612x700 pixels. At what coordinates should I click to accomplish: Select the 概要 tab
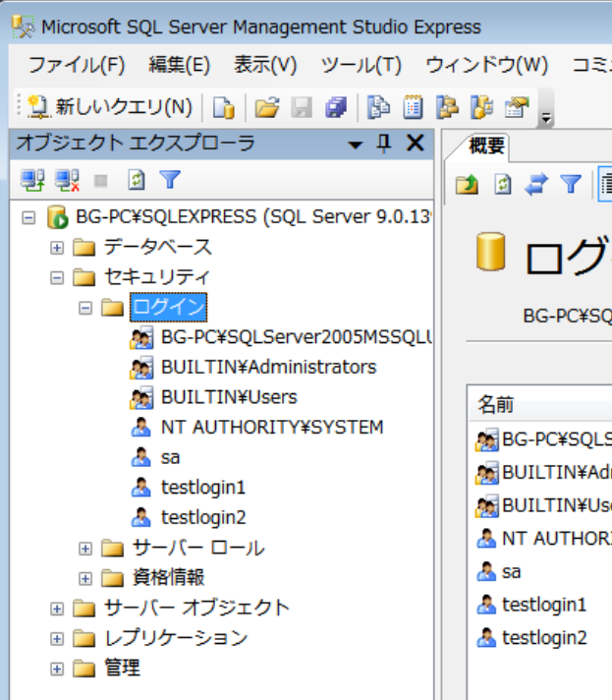pos(486,146)
